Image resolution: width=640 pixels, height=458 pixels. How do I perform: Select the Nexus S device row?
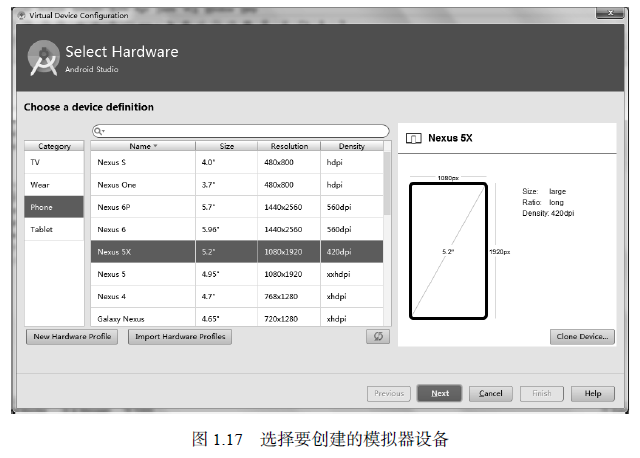click(237, 162)
